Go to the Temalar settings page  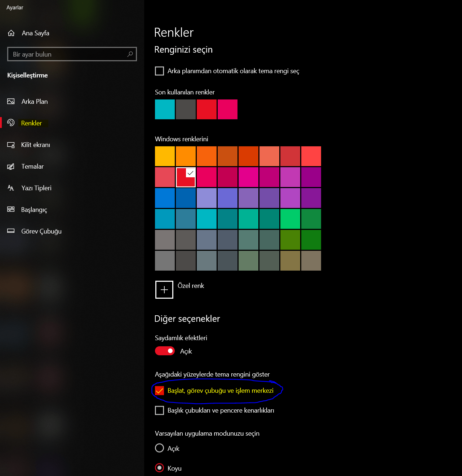click(32, 166)
